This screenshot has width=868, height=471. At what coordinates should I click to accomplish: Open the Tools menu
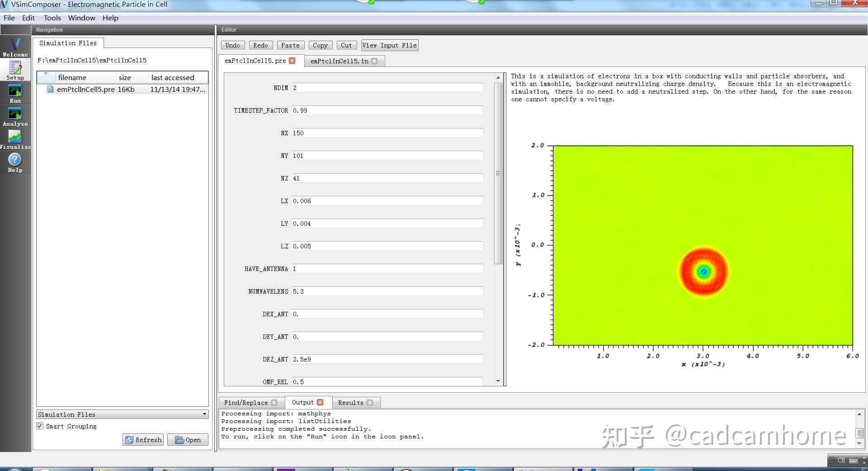tap(52, 18)
